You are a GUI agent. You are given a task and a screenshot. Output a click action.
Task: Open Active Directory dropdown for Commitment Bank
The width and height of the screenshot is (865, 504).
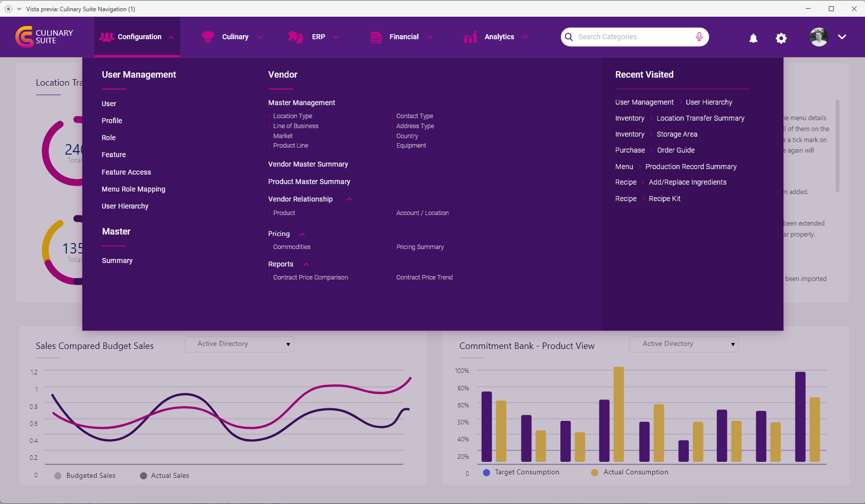click(683, 344)
